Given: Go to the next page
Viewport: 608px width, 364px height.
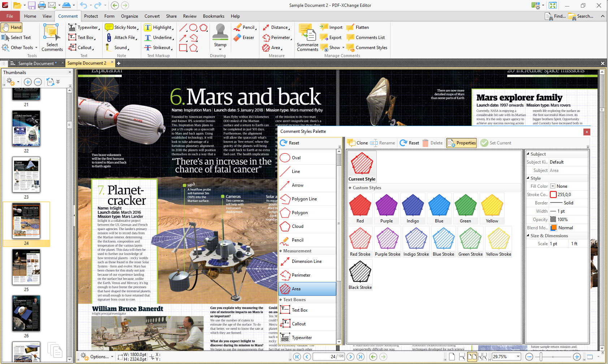Looking at the screenshot, I should pyautogui.click(x=350, y=357).
